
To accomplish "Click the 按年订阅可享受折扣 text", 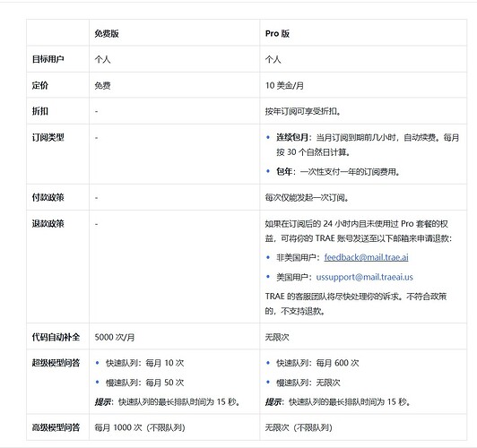I will click(303, 111).
